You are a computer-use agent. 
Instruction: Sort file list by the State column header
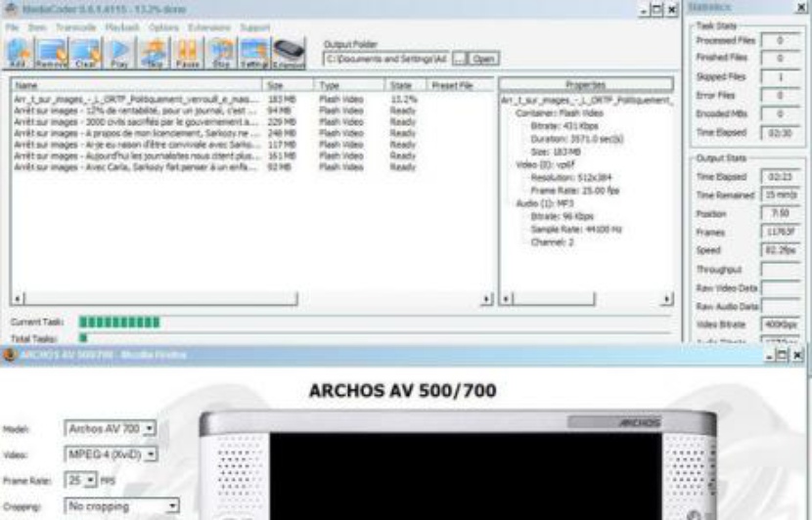tap(405, 85)
